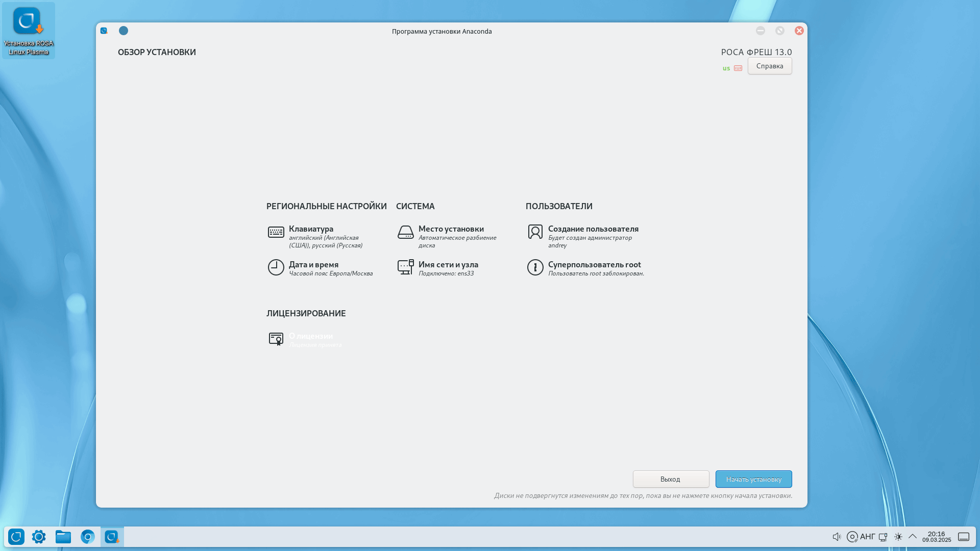This screenshot has height=551, width=980.
Task: Open the User creation (Создание пользователя) spoke
Action: point(593,229)
